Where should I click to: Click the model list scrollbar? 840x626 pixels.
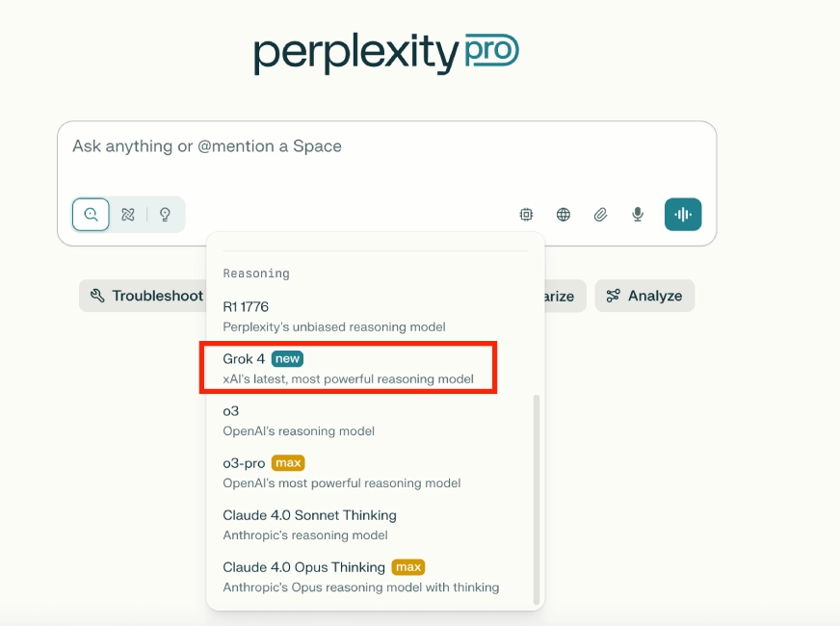[537, 499]
